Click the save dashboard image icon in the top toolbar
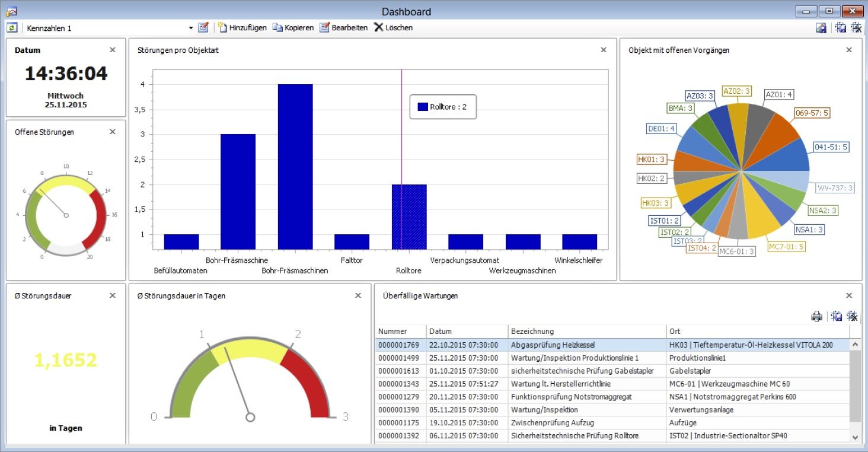The width and height of the screenshot is (868, 452). coord(821,27)
